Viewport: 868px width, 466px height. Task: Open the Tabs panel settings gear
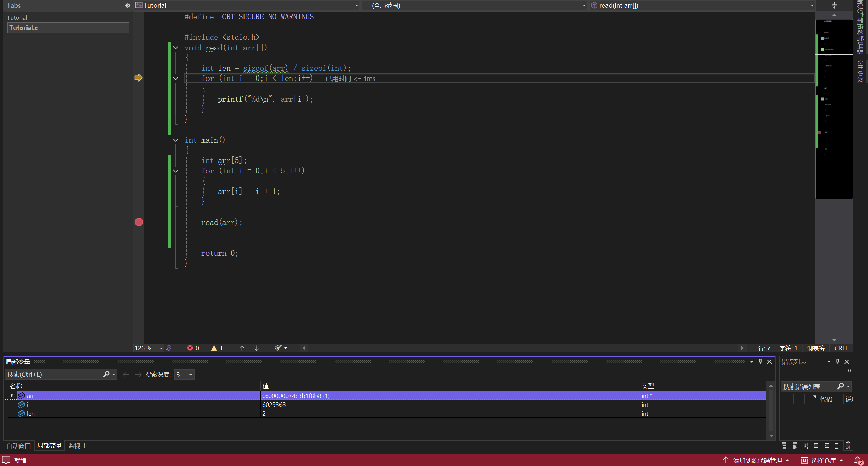[x=128, y=5]
